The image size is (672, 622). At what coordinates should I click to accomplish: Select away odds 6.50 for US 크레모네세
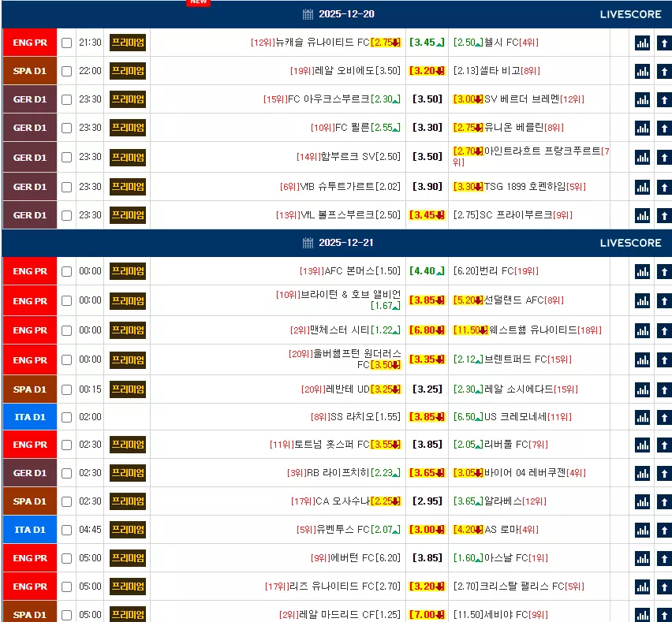468,417
